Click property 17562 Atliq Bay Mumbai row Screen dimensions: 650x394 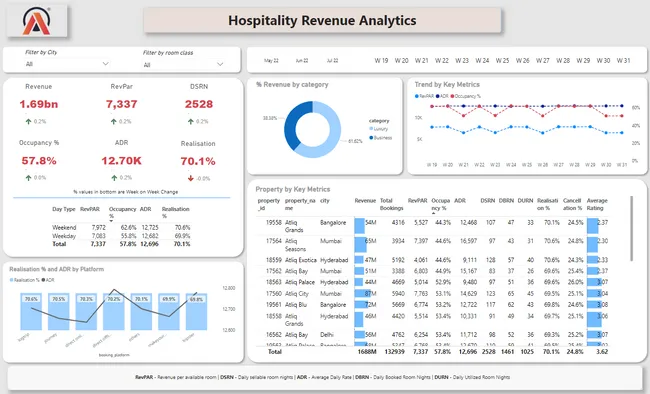pos(432,271)
